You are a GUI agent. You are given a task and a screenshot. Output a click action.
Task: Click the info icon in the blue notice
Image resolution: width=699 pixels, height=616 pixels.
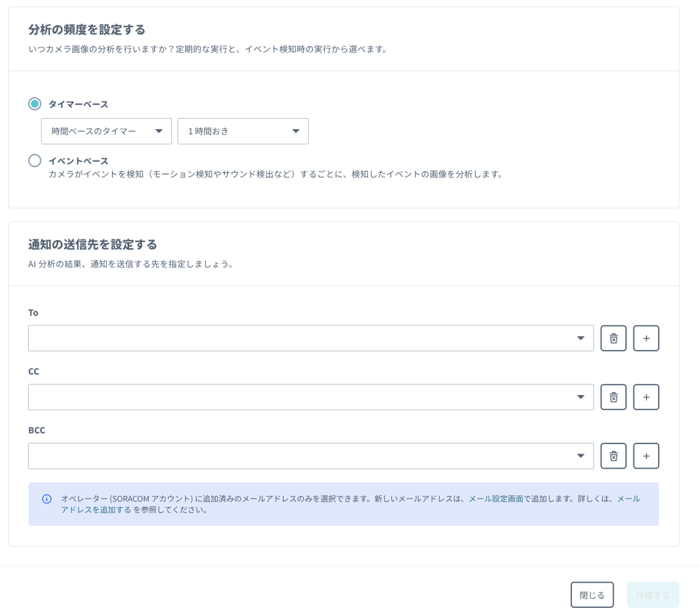pos(47,499)
